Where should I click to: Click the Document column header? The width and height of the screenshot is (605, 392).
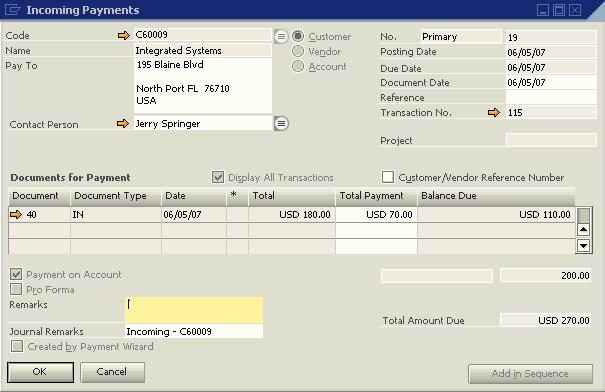(x=39, y=196)
